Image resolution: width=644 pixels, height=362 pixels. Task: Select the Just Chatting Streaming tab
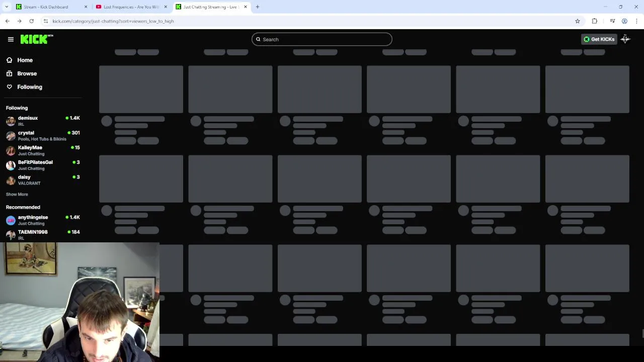pos(210,7)
